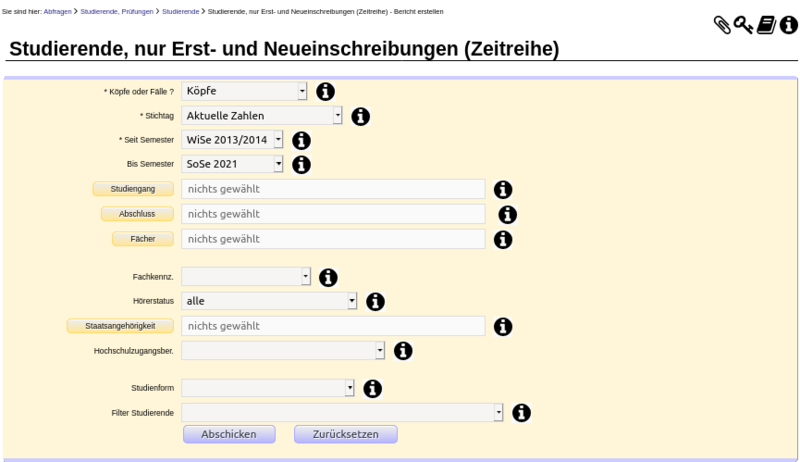Show info for Seit Semester

[x=301, y=140]
